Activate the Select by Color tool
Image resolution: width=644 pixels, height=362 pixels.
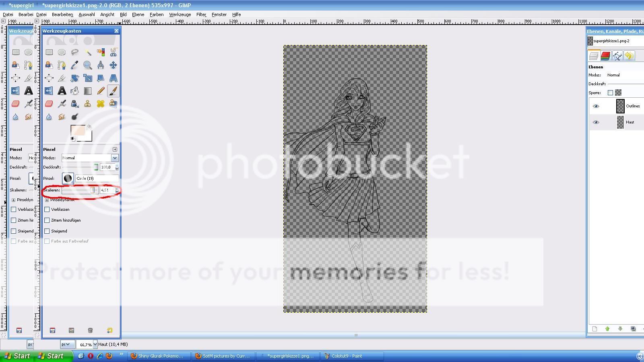[101, 52]
